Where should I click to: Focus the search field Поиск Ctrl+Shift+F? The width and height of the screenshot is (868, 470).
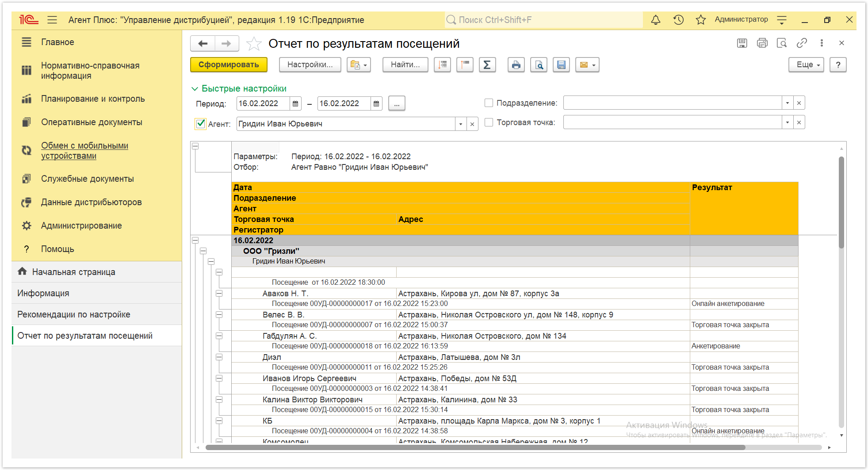click(544, 20)
